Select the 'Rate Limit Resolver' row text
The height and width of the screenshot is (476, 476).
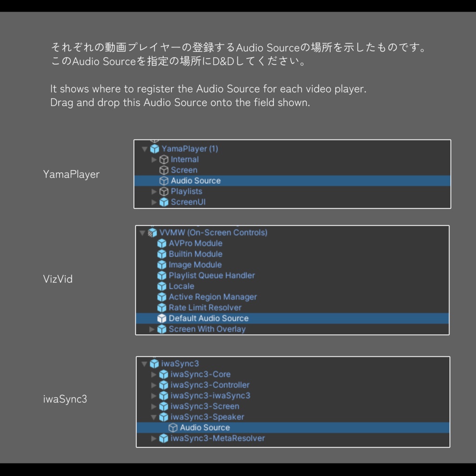coord(205,308)
